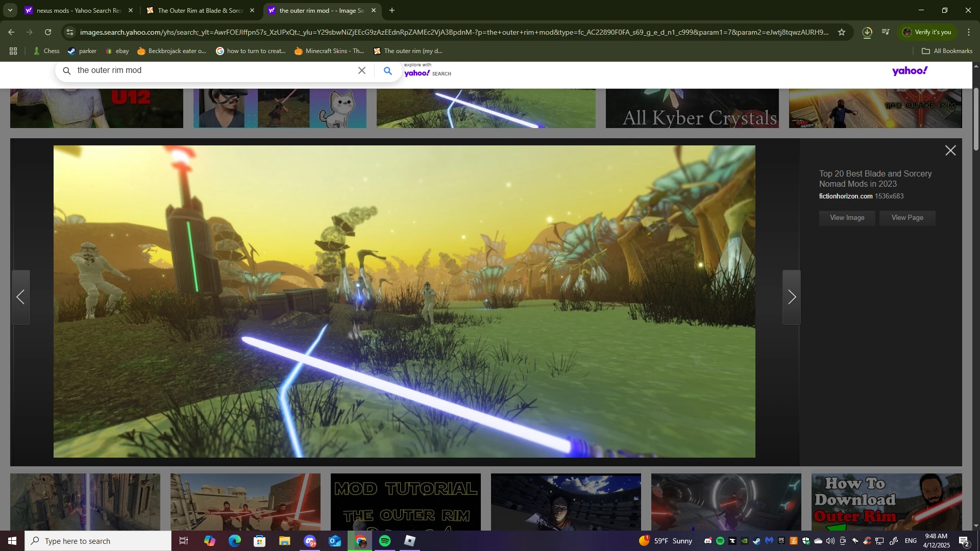Viewport: 980px width, 551px height.
Task: Open the how to turn to creat... bookmark
Action: coord(251,51)
